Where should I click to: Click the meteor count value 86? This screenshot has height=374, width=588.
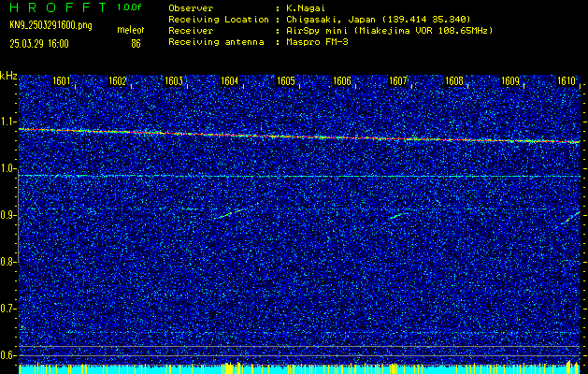tap(136, 44)
